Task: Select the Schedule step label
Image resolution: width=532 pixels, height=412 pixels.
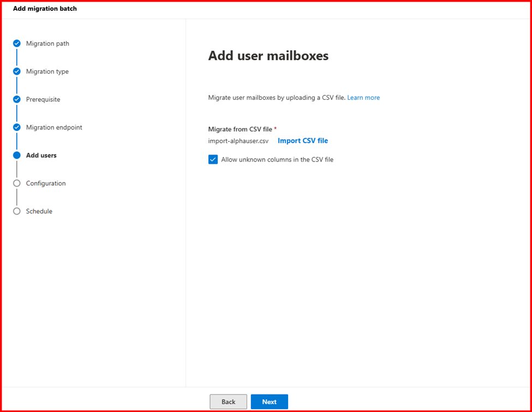Action: 39,211
